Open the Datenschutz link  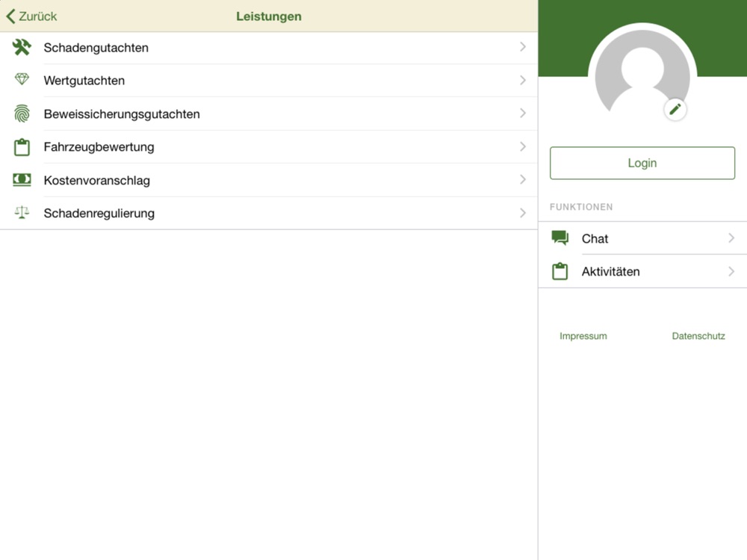coord(698,336)
